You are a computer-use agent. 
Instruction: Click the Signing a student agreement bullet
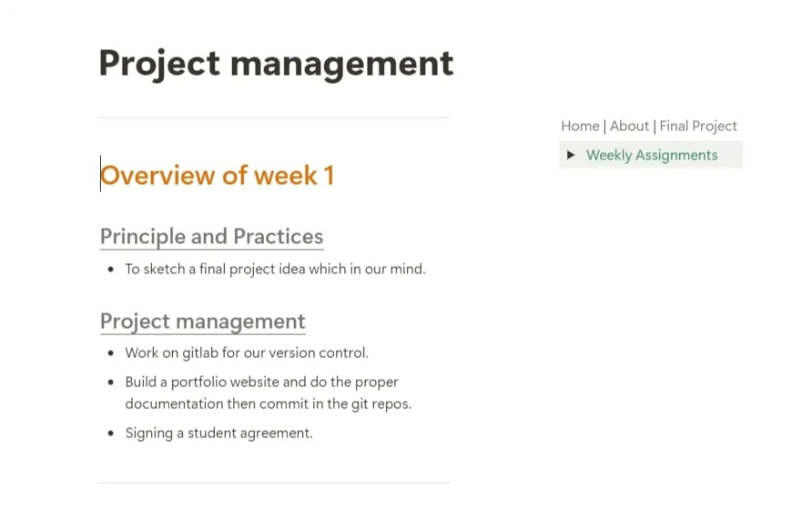(218, 434)
